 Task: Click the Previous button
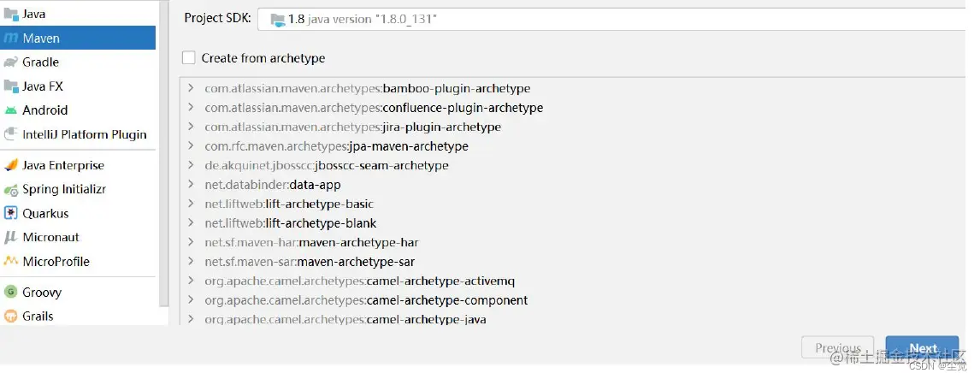[x=838, y=348]
